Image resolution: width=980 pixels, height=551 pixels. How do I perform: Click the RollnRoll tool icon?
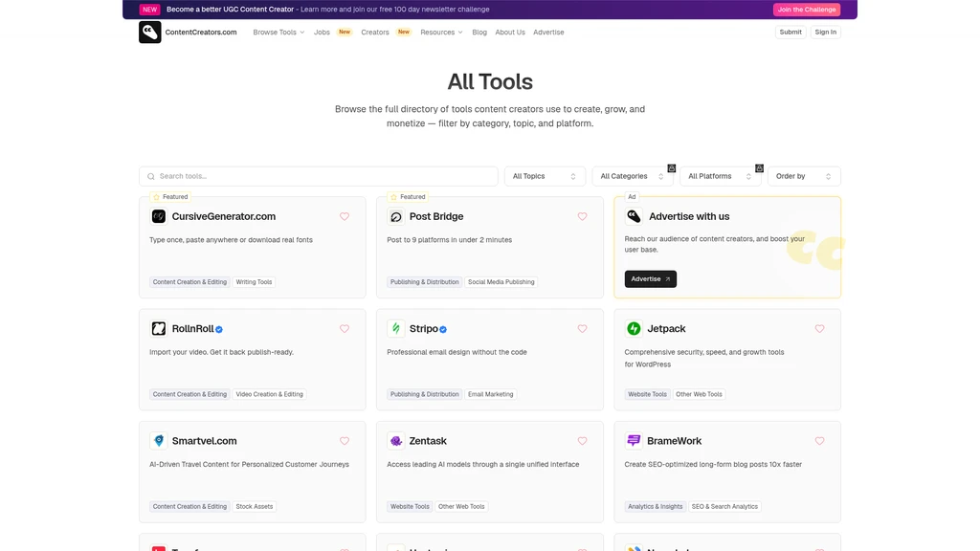[x=159, y=329]
